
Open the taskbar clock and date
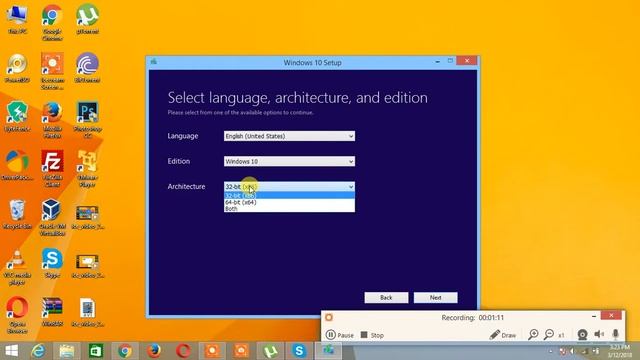coord(619,351)
